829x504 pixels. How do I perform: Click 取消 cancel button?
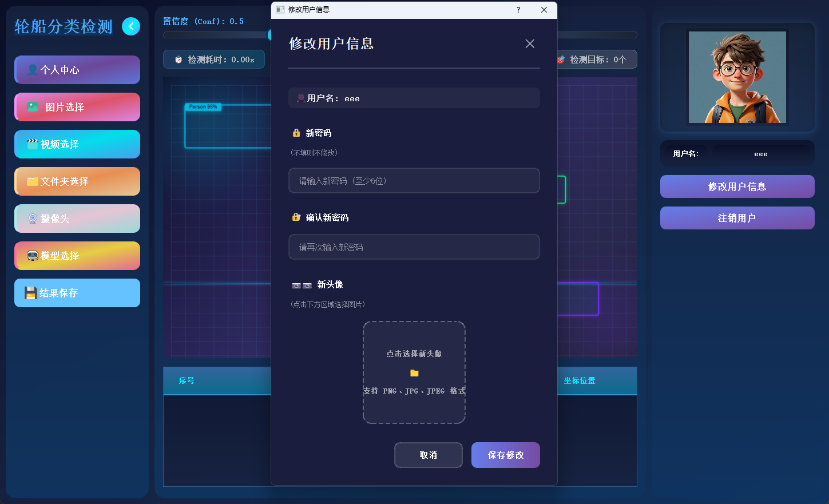pos(429,455)
